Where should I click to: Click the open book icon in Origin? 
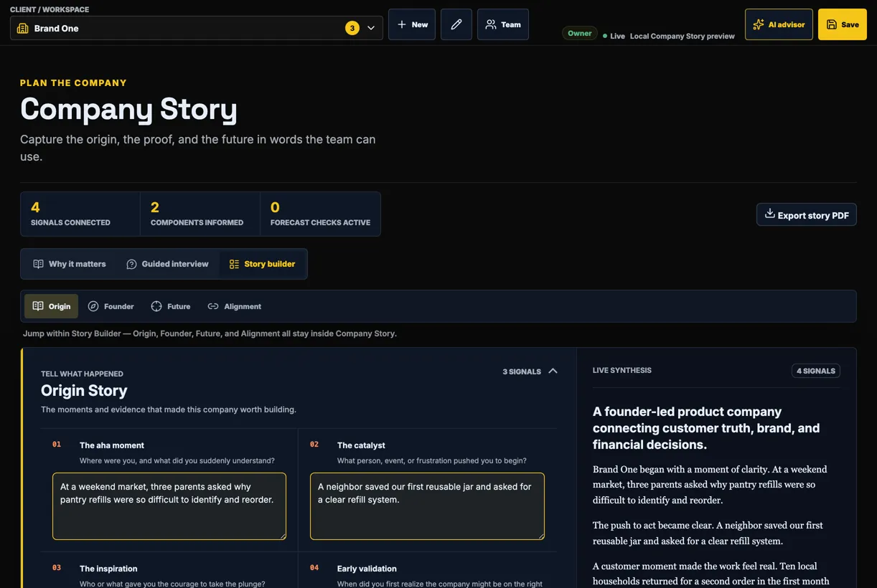38,306
